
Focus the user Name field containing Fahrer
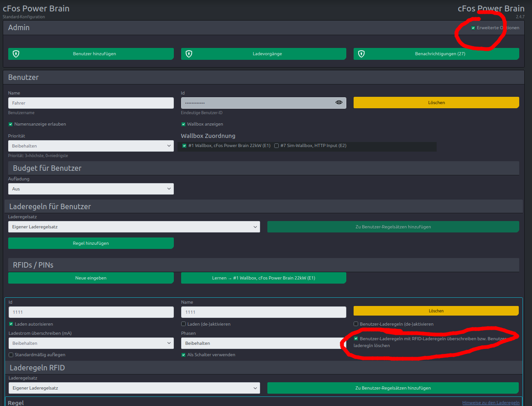[91, 103]
